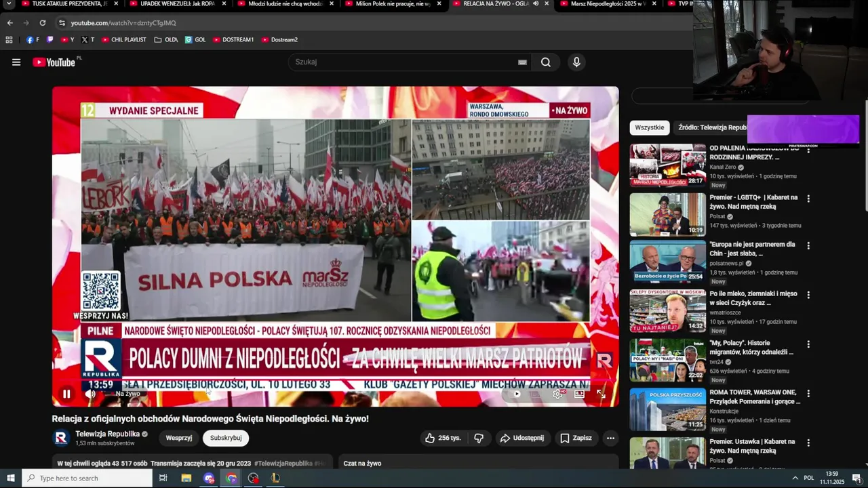Open the Kanał Zero channel name
Image resolution: width=868 pixels, height=488 pixels.
[723, 167]
